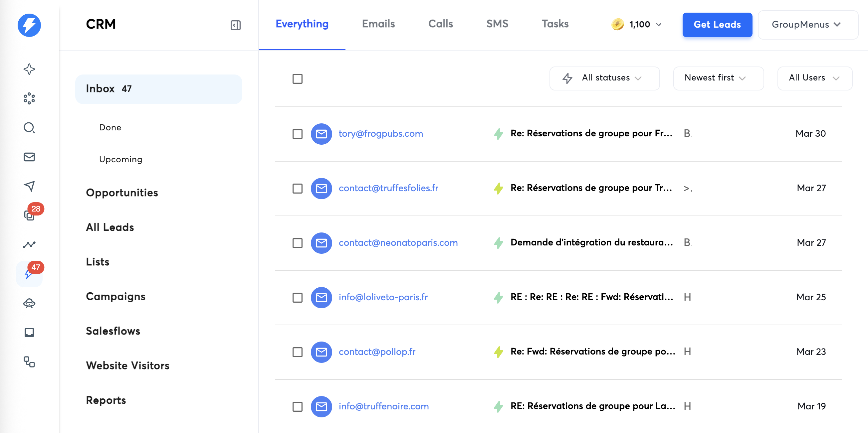Open the GroupMenus workspace dropdown
868x433 pixels.
click(807, 25)
